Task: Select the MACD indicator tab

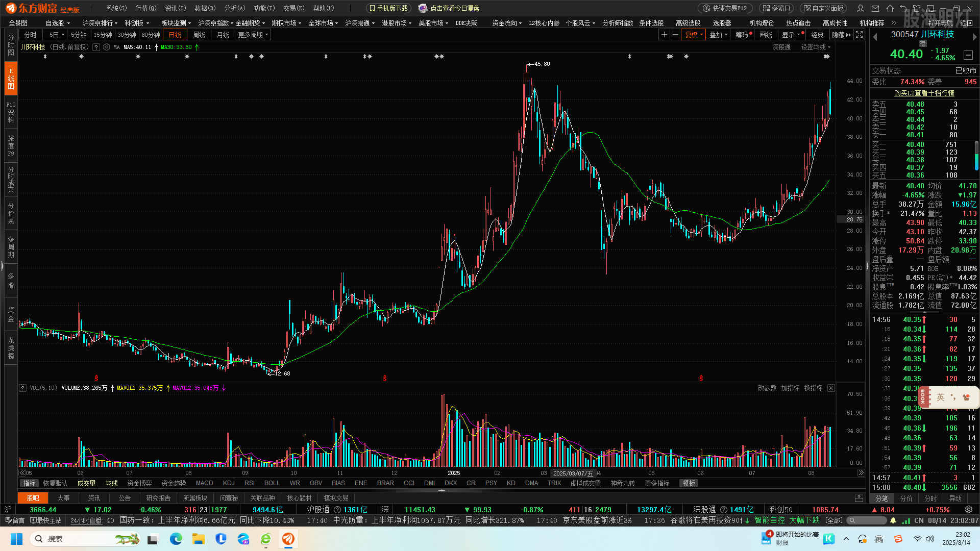Action: [x=204, y=483]
